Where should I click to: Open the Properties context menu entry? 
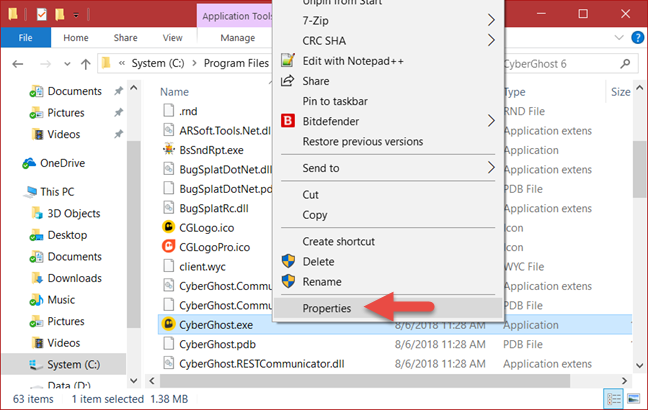[388, 308]
